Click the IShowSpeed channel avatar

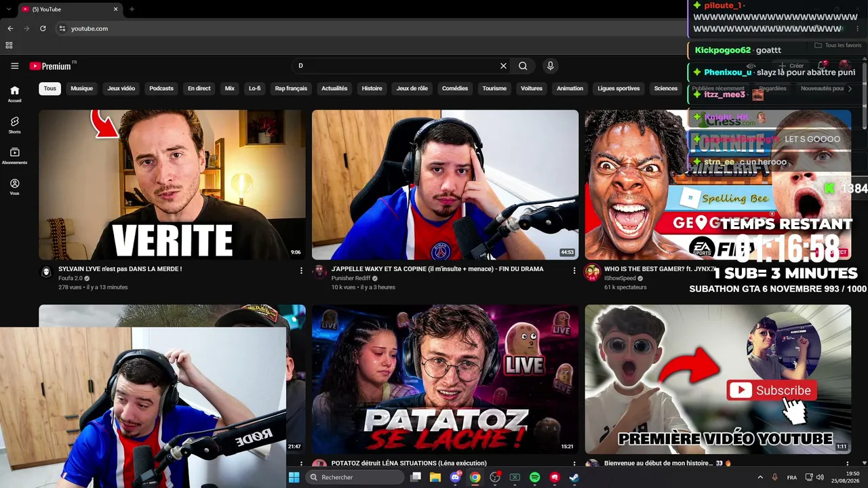coord(592,272)
